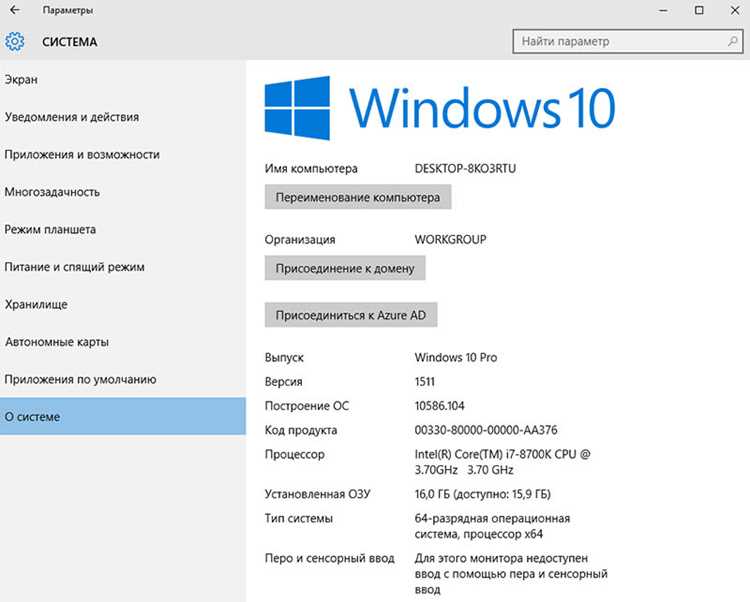
Task: Select the highlighted О системе item
Action: (x=123, y=416)
